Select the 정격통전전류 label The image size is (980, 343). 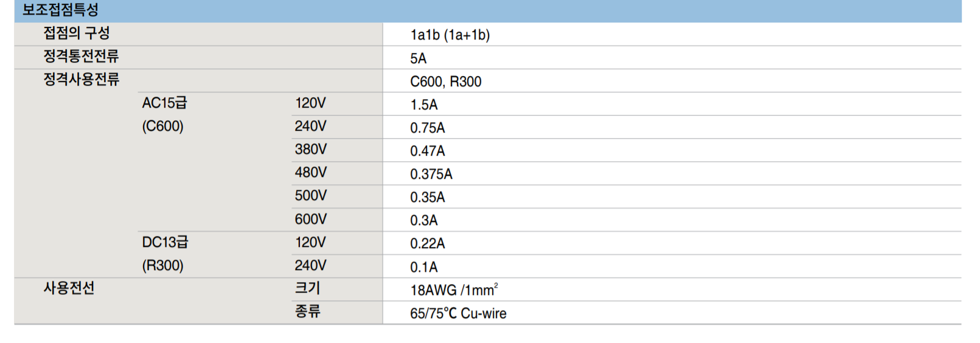[x=81, y=57]
